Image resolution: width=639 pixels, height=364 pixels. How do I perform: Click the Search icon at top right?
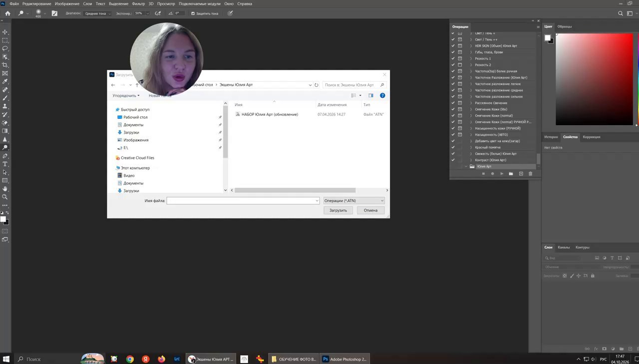[621, 13]
